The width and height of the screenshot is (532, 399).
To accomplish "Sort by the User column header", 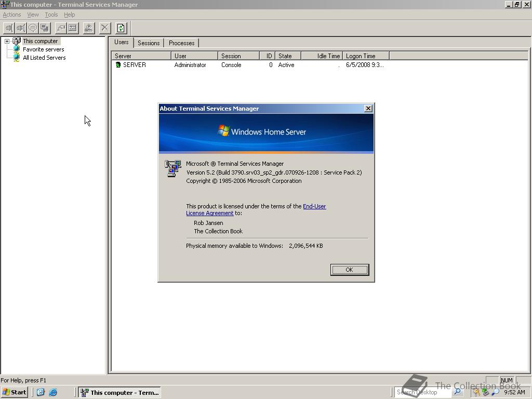I will point(194,56).
